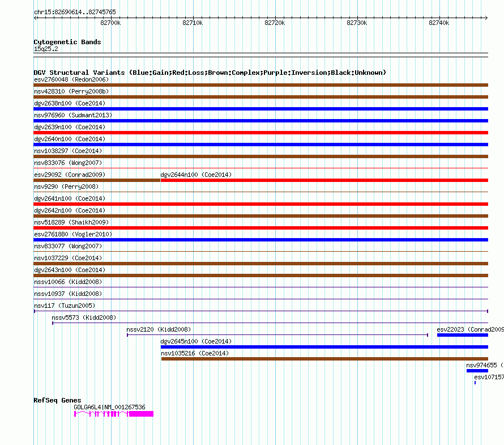Open dgv2641n100 (Coe2014) label
The height and width of the screenshot is (445, 504).
pyautogui.click(x=70, y=198)
